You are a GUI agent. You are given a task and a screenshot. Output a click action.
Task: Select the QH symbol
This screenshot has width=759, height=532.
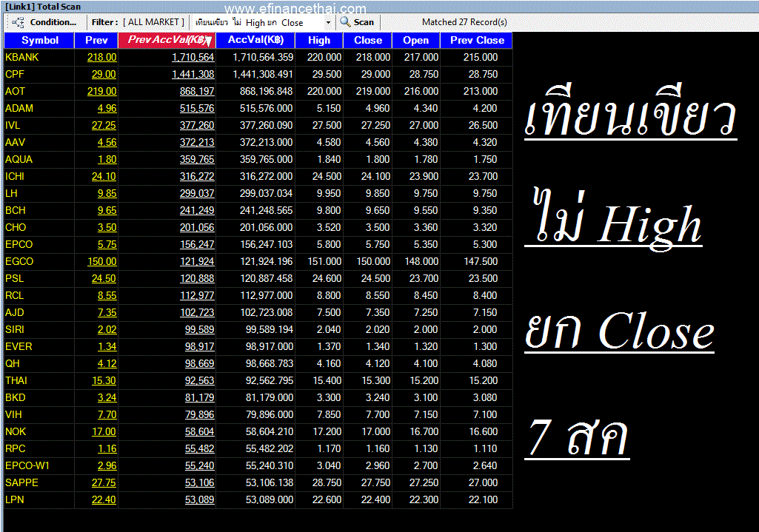[13, 364]
